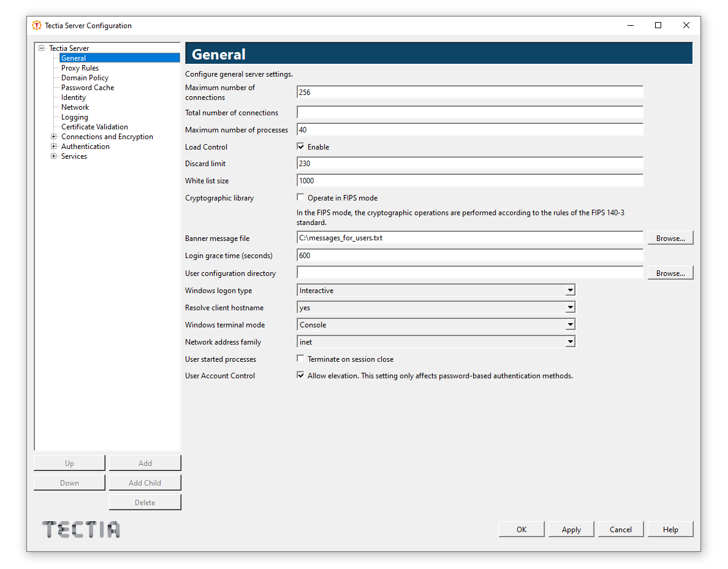Click the Add button
The width and height of the screenshot is (728, 569).
point(145,463)
